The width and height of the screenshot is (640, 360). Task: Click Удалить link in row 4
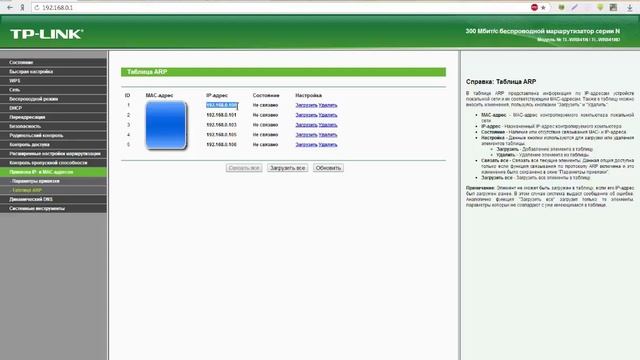coord(328,135)
